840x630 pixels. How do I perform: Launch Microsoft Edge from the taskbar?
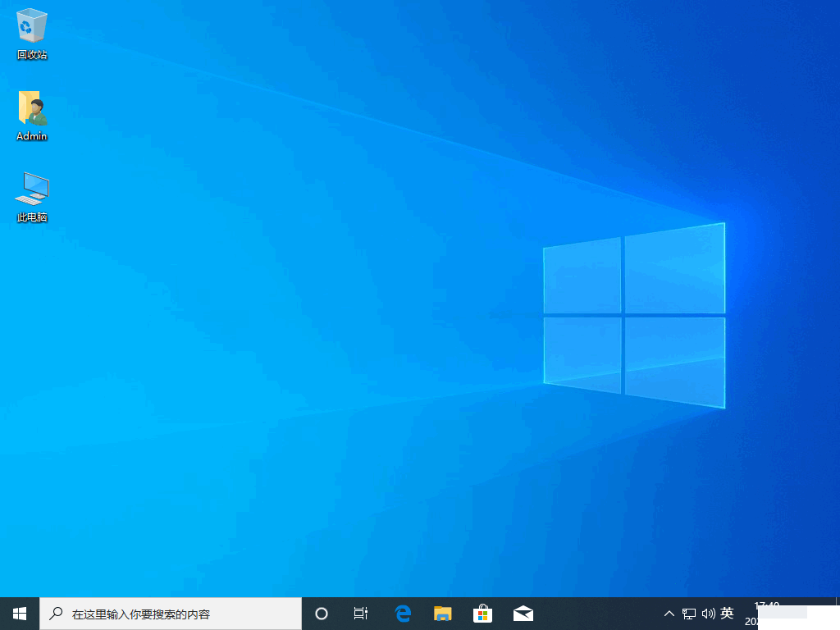(x=403, y=614)
